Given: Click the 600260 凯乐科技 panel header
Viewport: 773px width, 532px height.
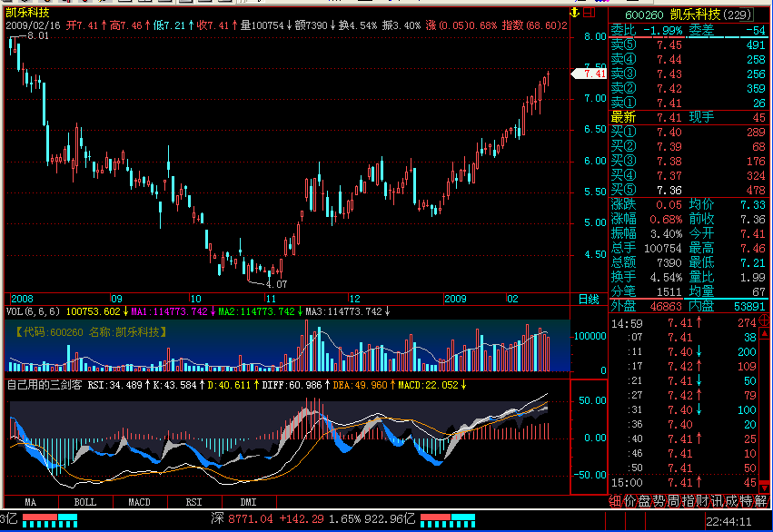Looking at the screenshot, I should click(689, 15).
